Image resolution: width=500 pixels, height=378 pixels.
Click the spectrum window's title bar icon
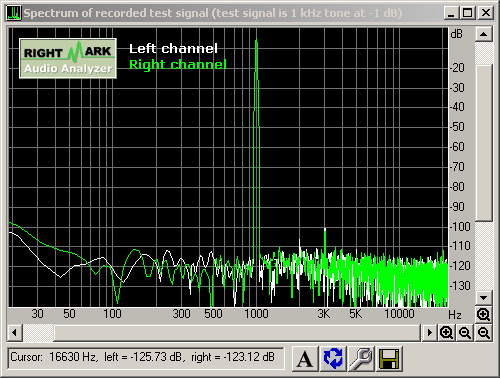point(14,13)
